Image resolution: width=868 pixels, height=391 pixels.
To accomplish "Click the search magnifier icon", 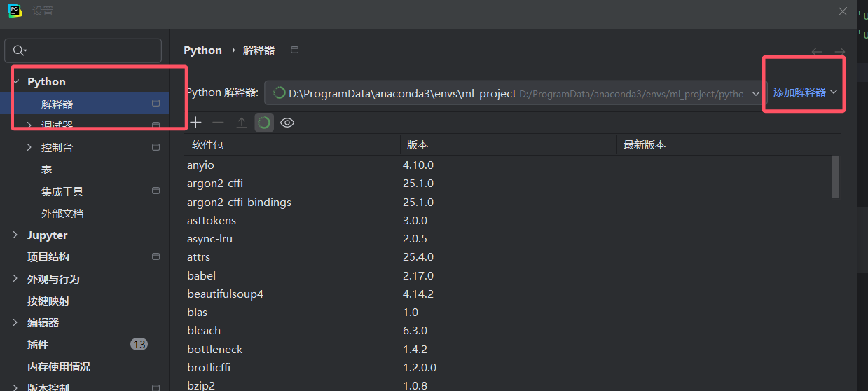I will [x=20, y=50].
